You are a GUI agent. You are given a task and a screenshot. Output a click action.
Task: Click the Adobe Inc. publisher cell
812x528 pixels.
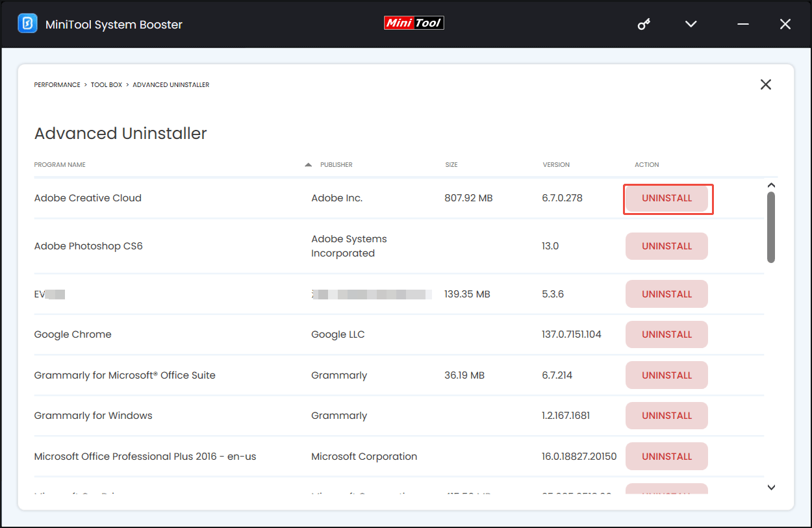336,198
